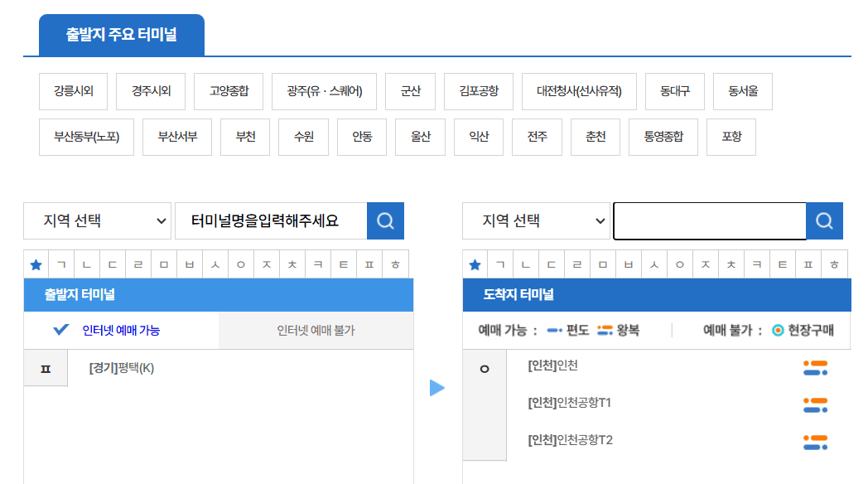868x484 pixels.
Task: Choose 통영종합 terminal button
Action: coord(663,137)
